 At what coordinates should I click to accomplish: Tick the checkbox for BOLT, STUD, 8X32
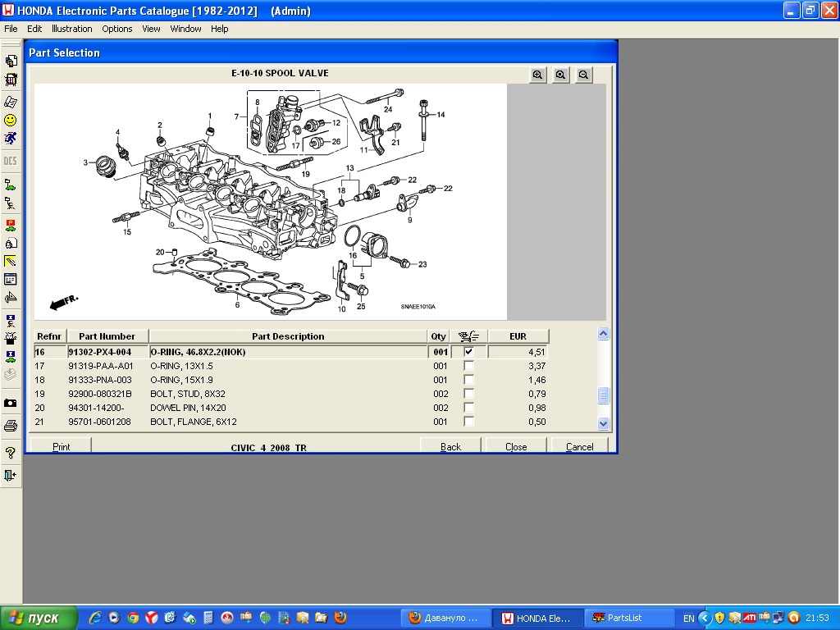(468, 394)
